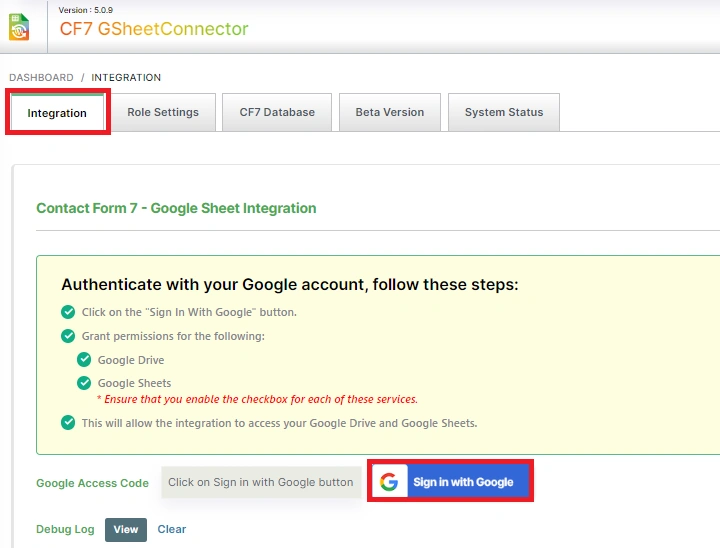720x548 pixels.
Task: Click the CF7 GSheetConnector logo icon
Action: click(19, 27)
